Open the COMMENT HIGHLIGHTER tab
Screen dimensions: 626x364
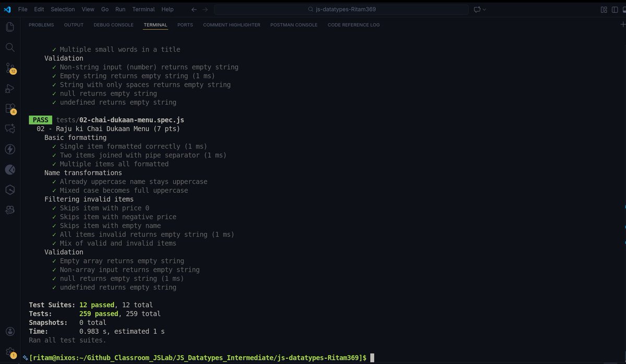pos(232,25)
